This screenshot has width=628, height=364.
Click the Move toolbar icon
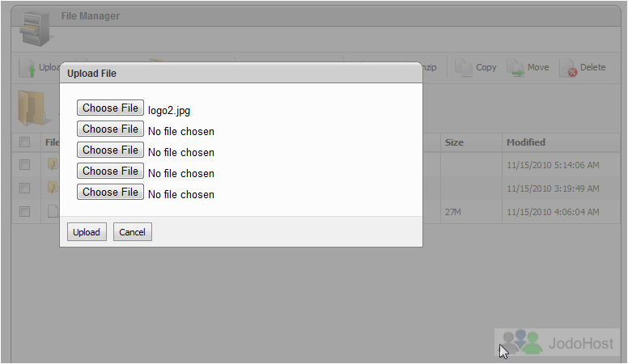click(516, 68)
